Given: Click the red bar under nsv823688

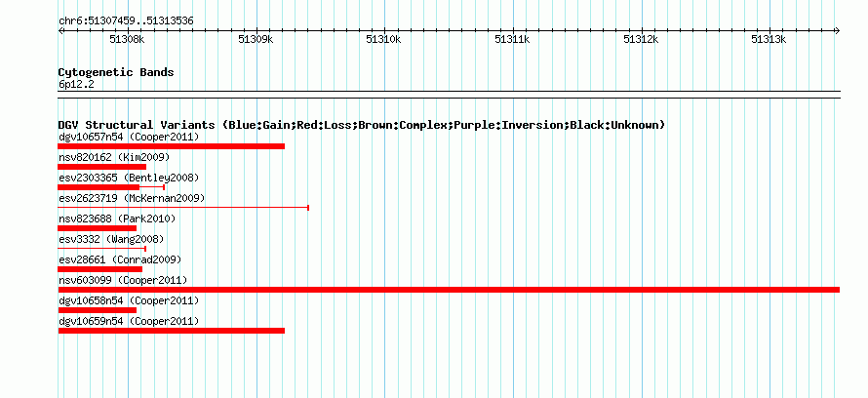Looking at the screenshot, I should point(97,228).
